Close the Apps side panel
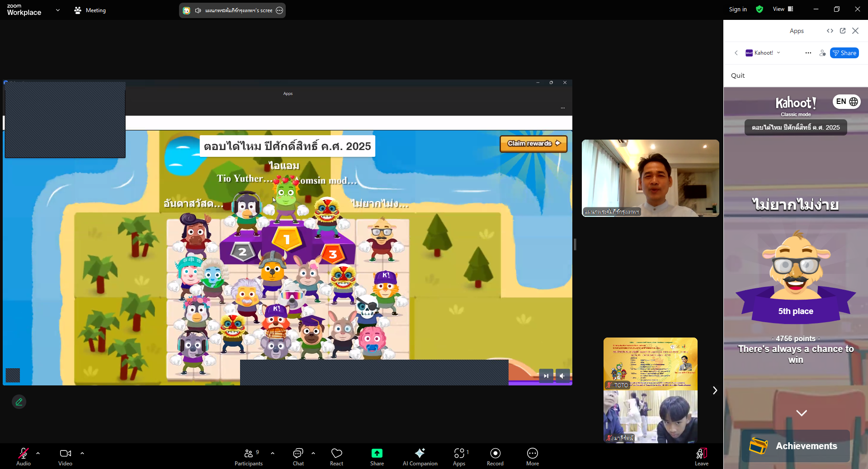 click(855, 31)
